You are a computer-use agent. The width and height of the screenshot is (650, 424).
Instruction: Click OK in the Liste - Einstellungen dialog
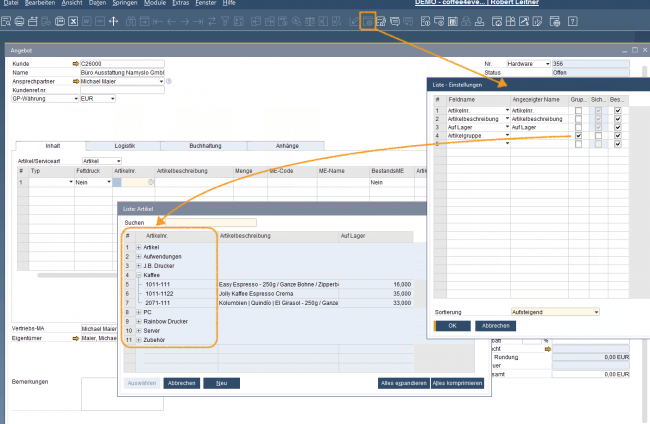coord(452,325)
